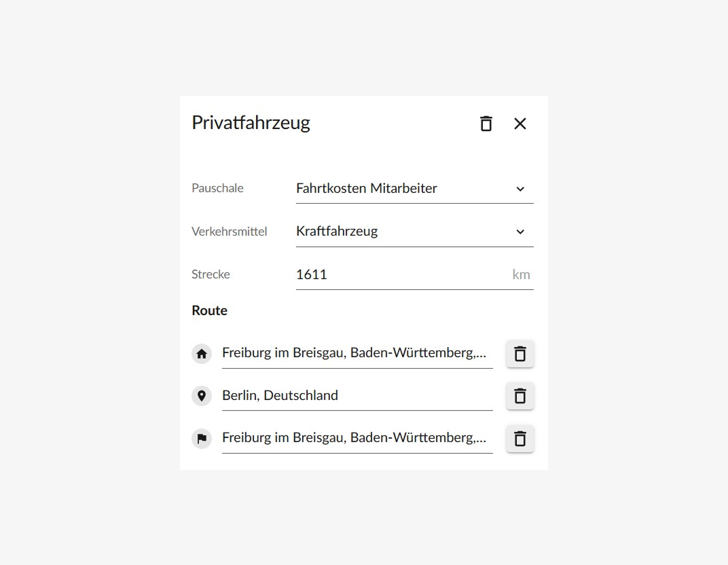Select the home icon for the starting point
The height and width of the screenshot is (565, 728).
pyautogui.click(x=202, y=353)
